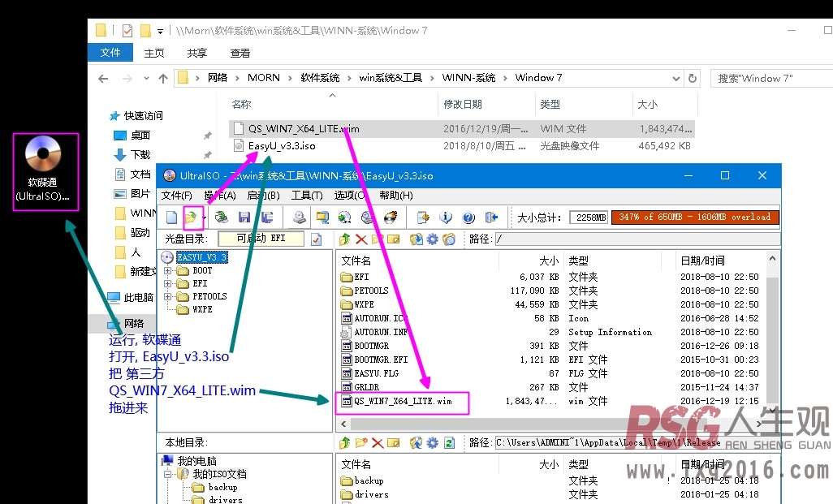This screenshot has width=833, height=504.
Task: Open the Explorer address bar history dropdown
Action: 675,79
